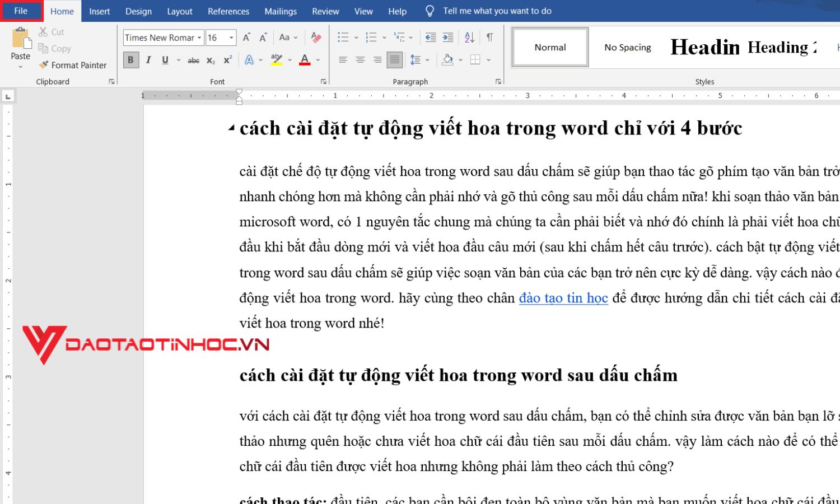Toggle Show/Hide paragraph marks
The image size is (840, 504).
point(490,38)
